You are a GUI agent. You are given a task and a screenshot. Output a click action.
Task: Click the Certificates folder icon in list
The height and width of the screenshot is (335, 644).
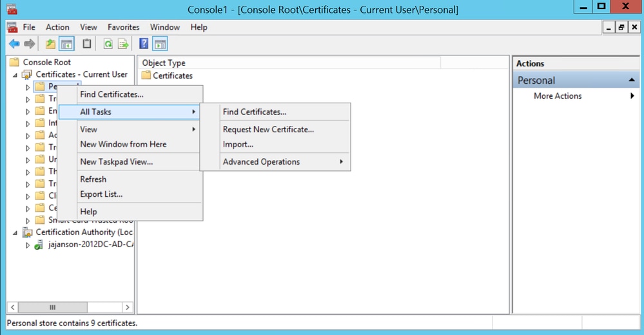click(146, 76)
